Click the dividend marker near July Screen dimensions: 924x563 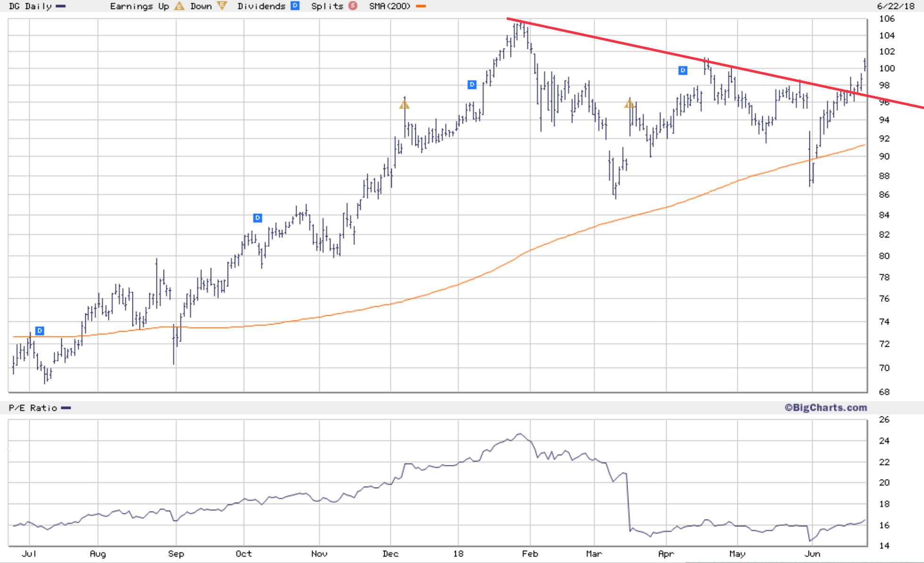coord(40,331)
